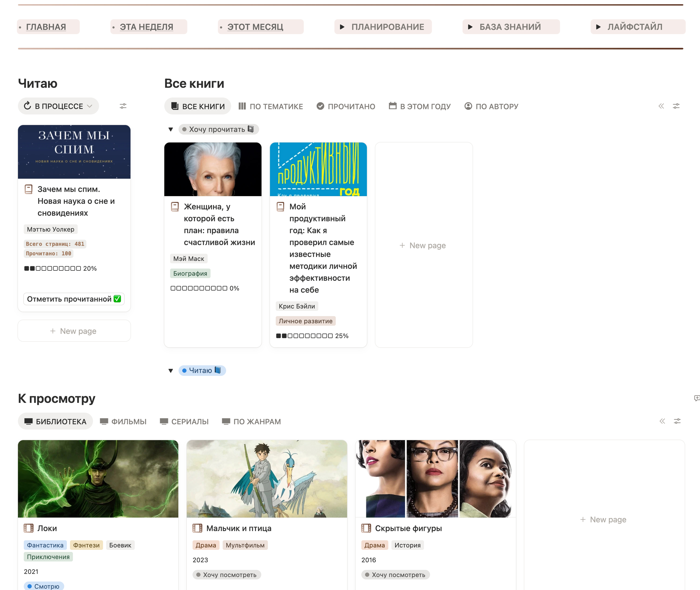The image size is (700, 590).
Task: Click the blue Читаю group tag
Action: click(202, 371)
